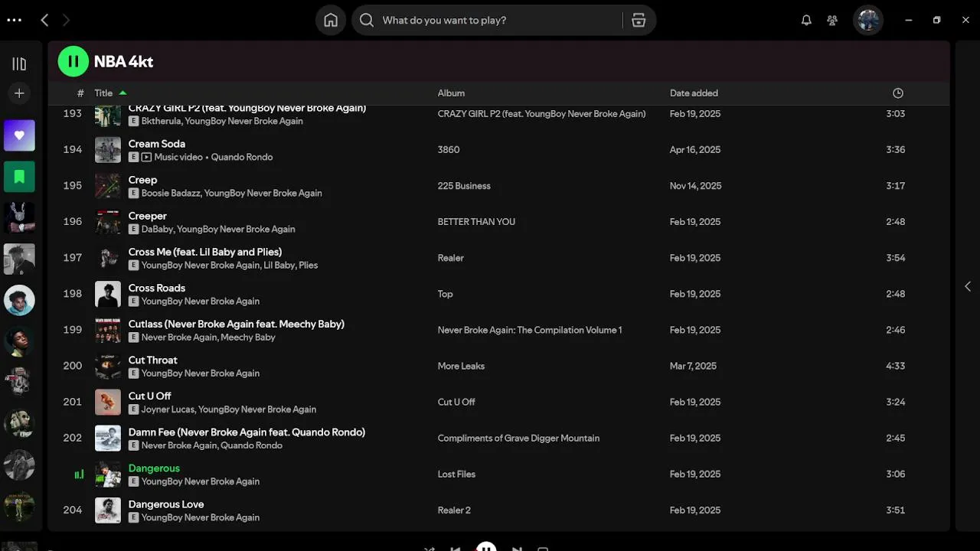980x551 pixels.
Task: Open the green bookmark Your Episodes icon
Action: pyautogui.click(x=19, y=176)
